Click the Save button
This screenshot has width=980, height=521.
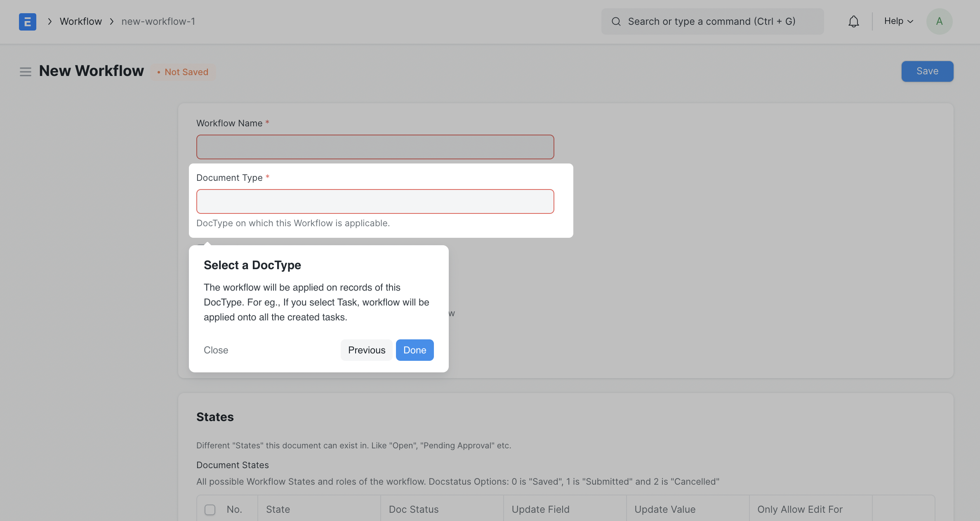(927, 71)
